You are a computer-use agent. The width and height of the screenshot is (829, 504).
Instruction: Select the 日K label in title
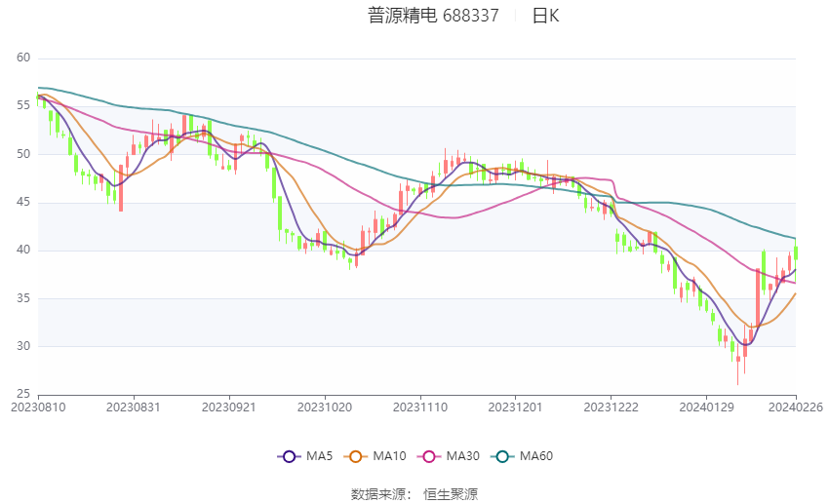[545, 16]
